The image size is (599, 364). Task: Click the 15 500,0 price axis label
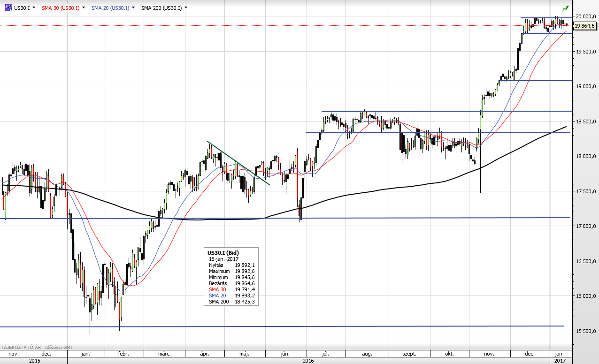pyautogui.click(x=585, y=331)
